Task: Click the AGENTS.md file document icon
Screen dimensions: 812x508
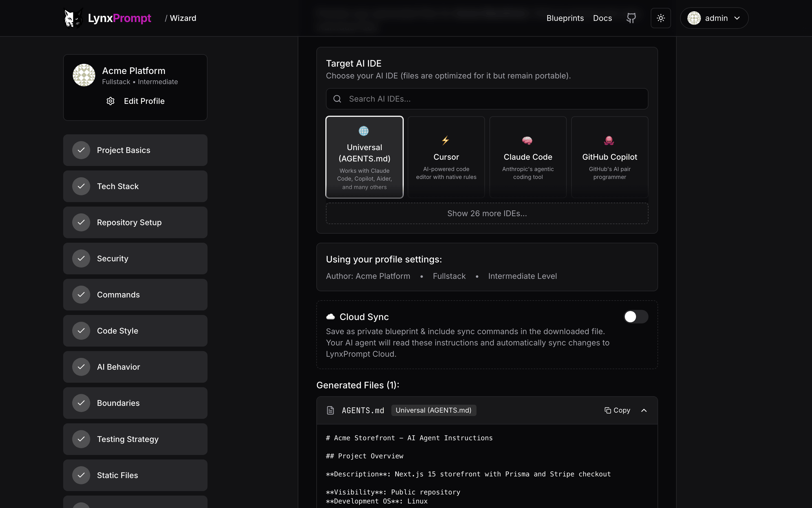Action: (x=330, y=410)
